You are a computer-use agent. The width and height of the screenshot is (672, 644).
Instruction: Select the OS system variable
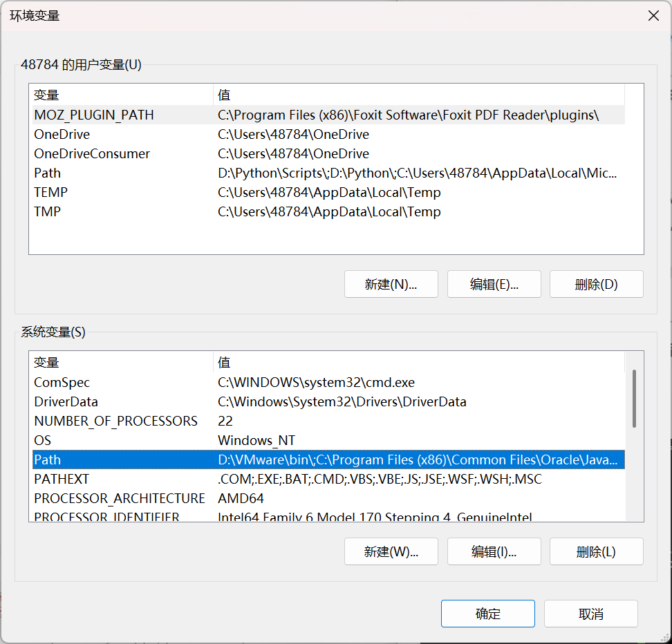point(328,440)
